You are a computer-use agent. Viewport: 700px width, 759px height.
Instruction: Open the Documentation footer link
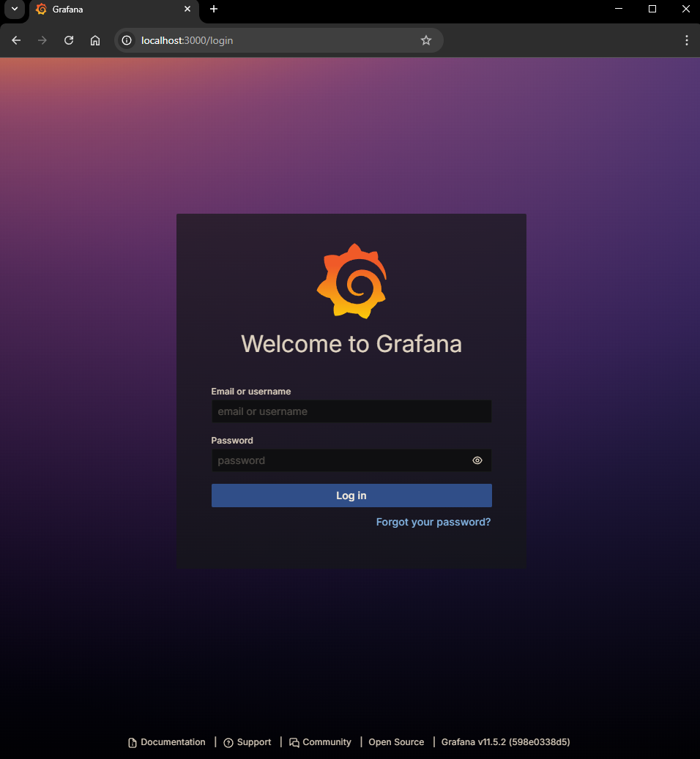coord(166,742)
